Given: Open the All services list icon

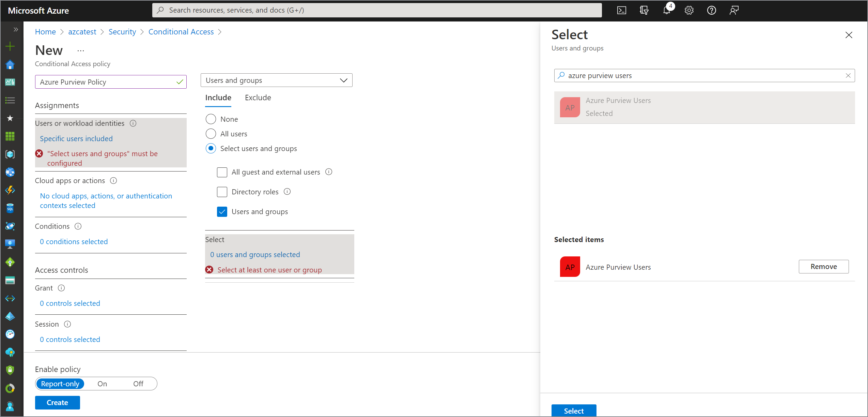Looking at the screenshot, I should click(x=10, y=100).
